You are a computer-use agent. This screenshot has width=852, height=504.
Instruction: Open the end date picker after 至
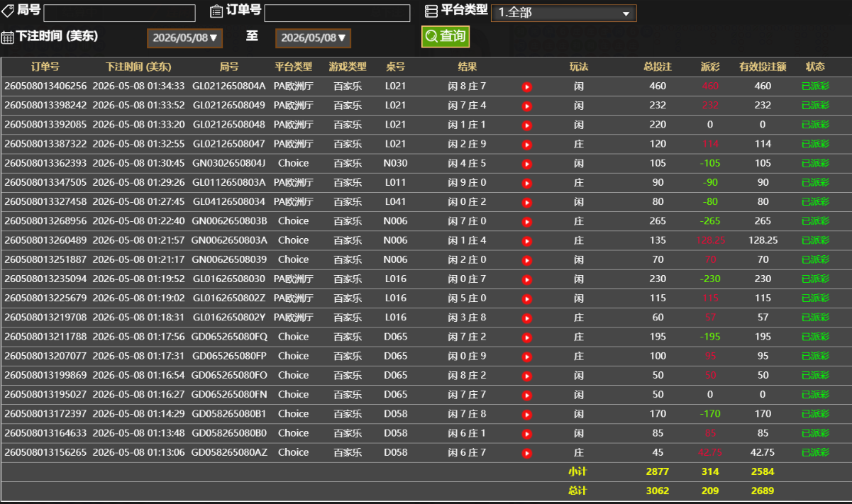click(313, 38)
